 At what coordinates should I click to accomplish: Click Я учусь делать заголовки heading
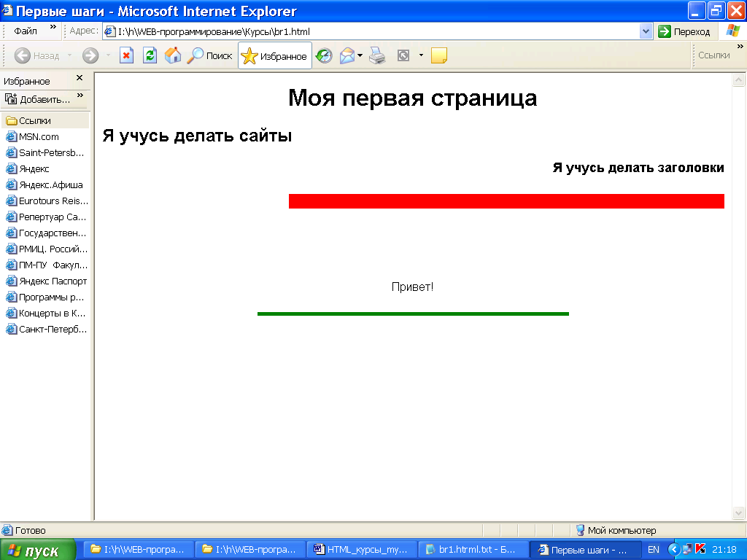click(x=638, y=168)
